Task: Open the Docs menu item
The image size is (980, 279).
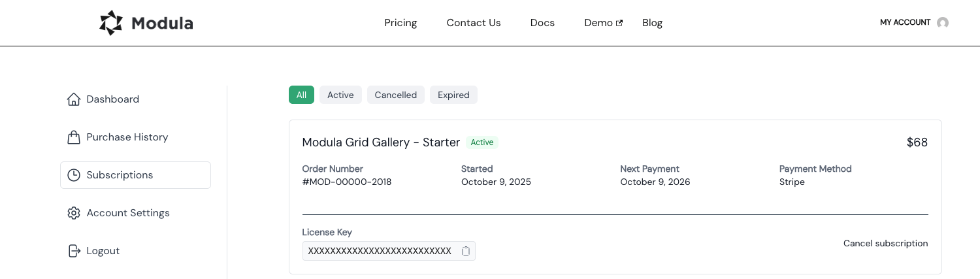Action: click(x=542, y=23)
